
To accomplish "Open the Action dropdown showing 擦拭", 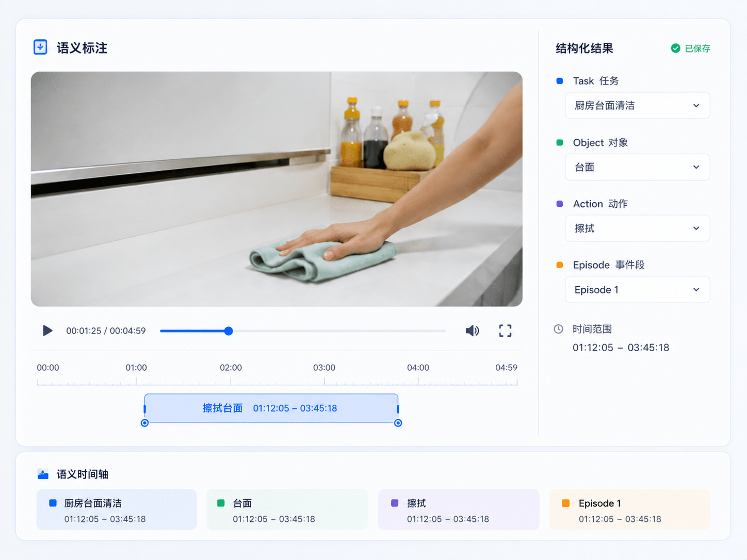I will point(637,228).
